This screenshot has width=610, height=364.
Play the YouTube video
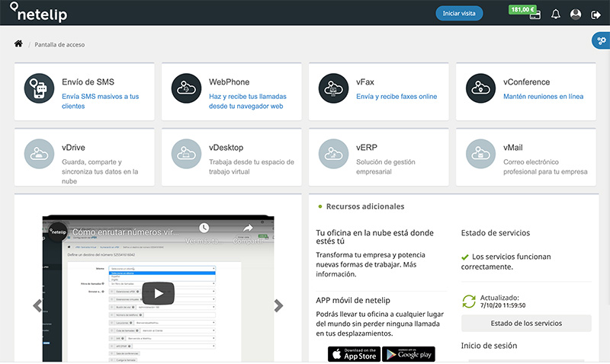coord(158,293)
